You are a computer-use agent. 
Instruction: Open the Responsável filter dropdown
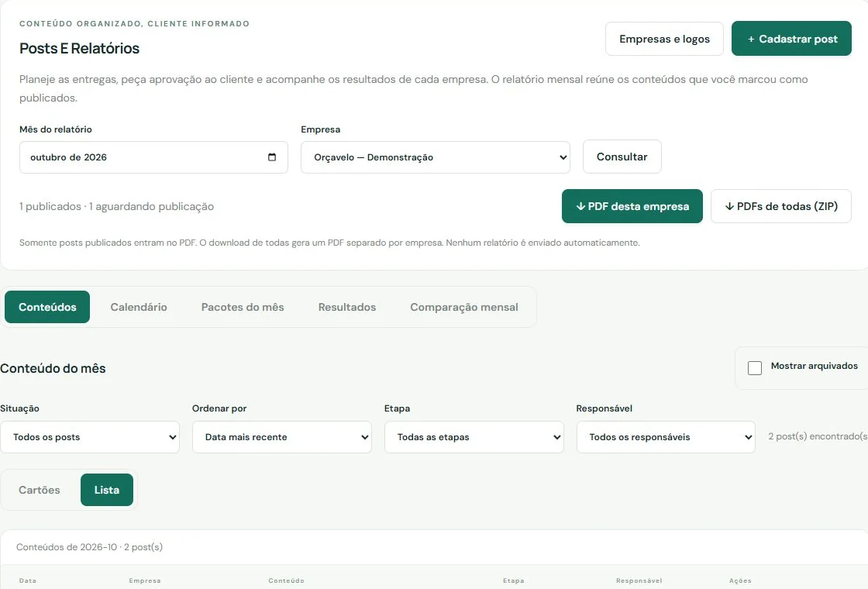[666, 437]
